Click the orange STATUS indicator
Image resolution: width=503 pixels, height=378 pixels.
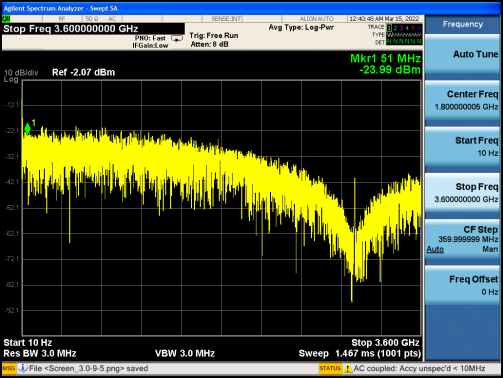click(330, 368)
